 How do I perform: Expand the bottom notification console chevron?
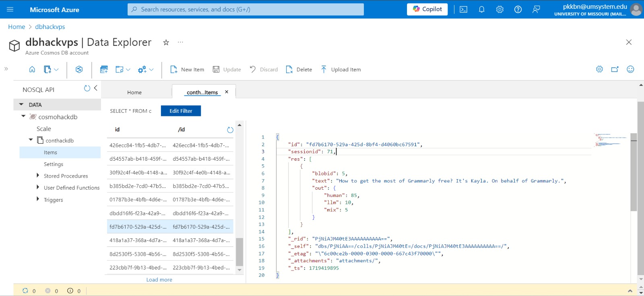[x=630, y=291]
